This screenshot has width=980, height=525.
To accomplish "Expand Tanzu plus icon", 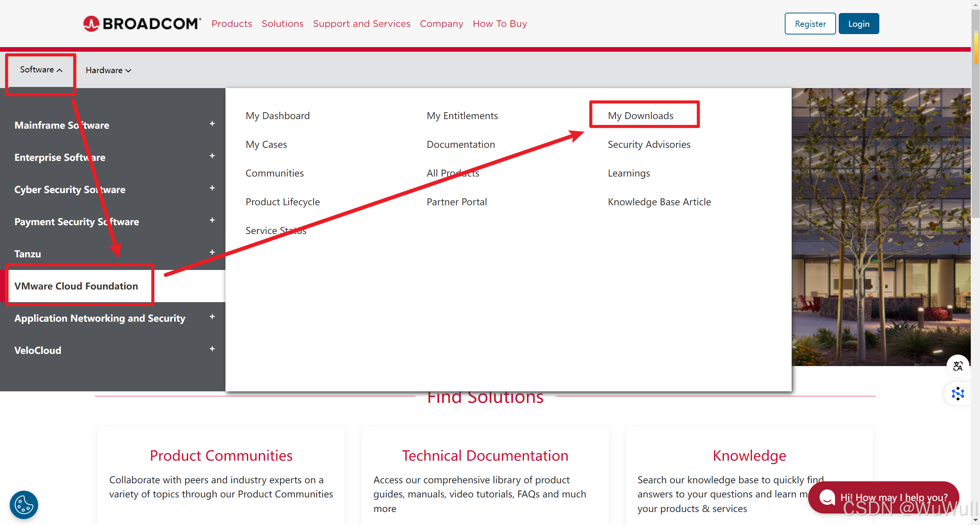I will tap(212, 252).
